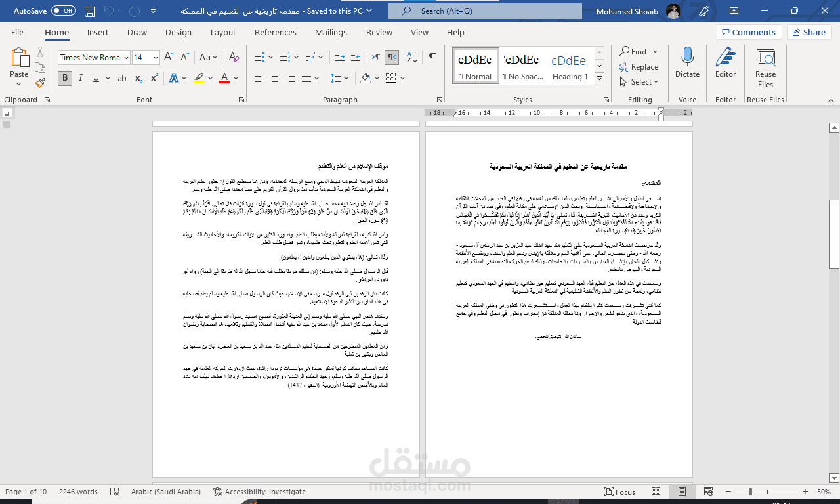Click Arabic (Saudi Arabia) language indicator
Viewport: 840px width, 504px height.
click(166, 492)
